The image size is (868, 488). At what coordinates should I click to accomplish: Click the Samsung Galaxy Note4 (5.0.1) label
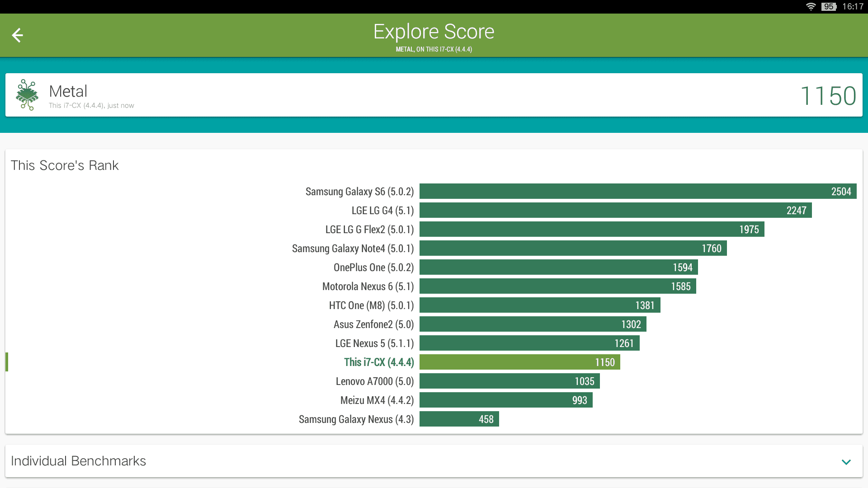353,249
